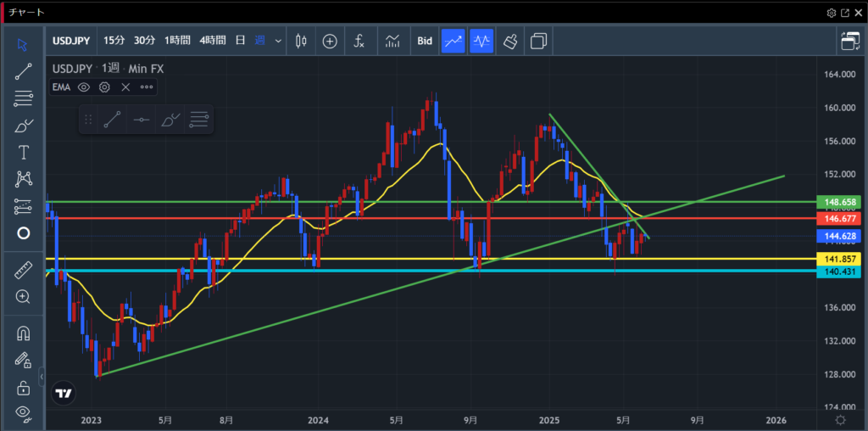Image resolution: width=868 pixels, height=431 pixels.
Task: Lock all drawing tools
Action: (x=23, y=387)
